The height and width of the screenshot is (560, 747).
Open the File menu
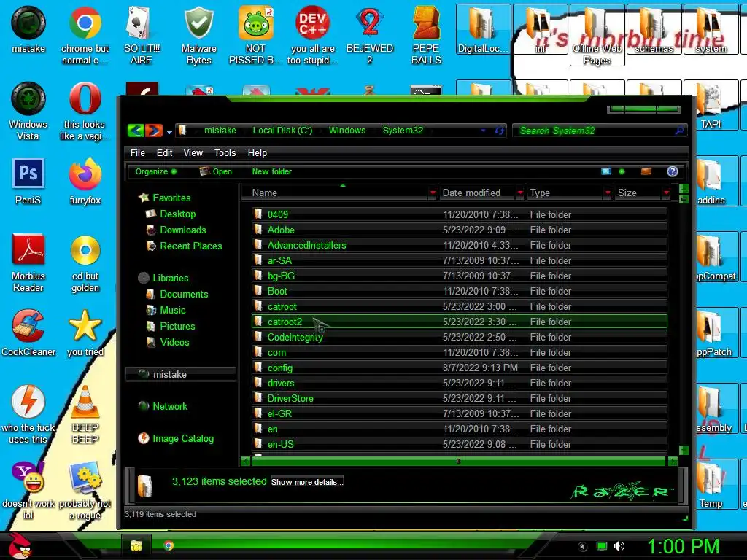[x=137, y=153]
